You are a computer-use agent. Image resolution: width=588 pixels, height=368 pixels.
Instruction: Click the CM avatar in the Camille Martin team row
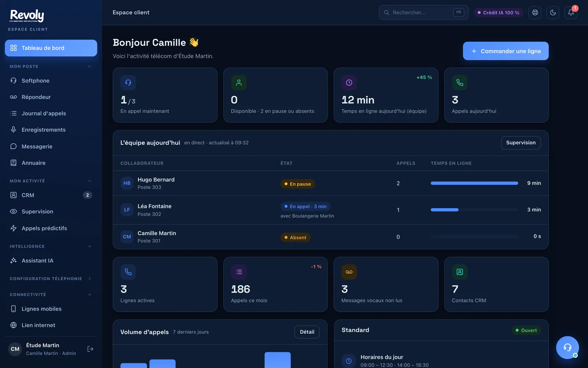[127, 237]
